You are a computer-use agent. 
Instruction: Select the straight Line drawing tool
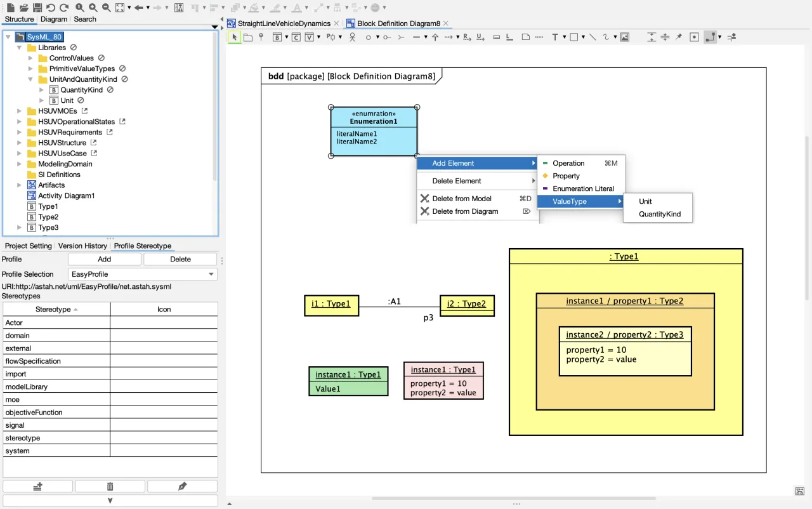pyautogui.click(x=593, y=37)
